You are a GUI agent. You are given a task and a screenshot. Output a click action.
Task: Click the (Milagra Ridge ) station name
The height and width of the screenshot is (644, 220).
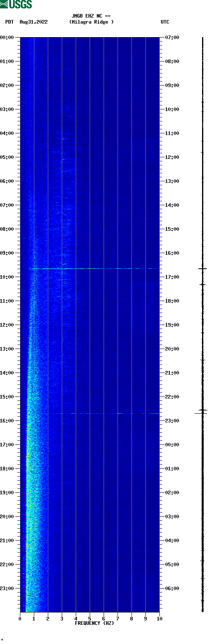[x=91, y=22]
